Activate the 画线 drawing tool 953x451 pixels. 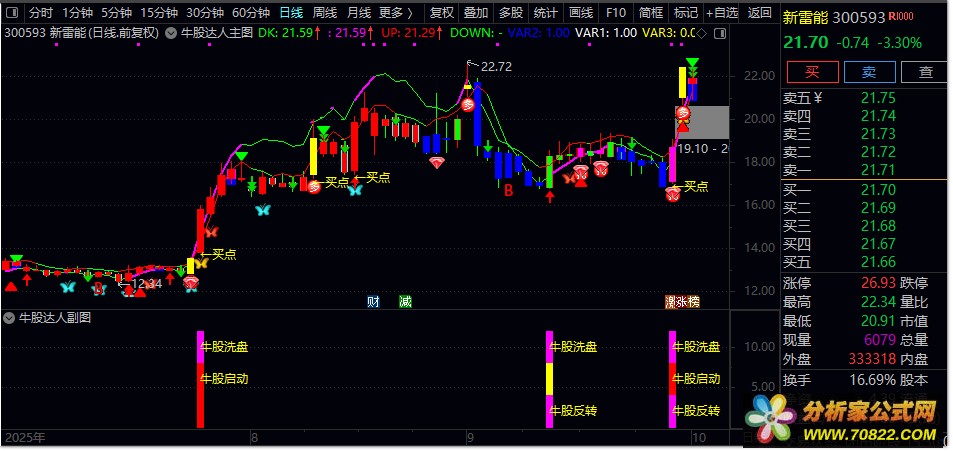(581, 12)
